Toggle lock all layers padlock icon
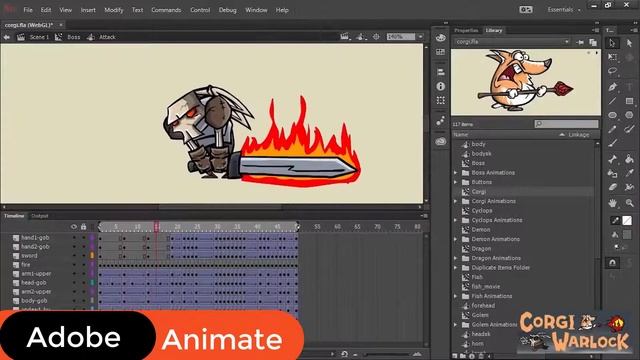Image resolution: width=640 pixels, height=360 pixels. [84, 227]
